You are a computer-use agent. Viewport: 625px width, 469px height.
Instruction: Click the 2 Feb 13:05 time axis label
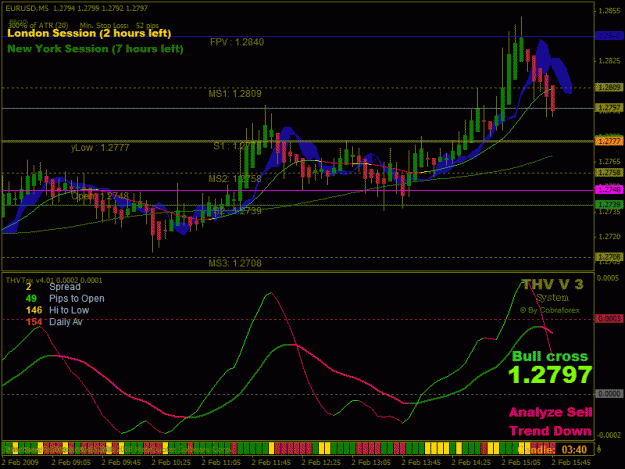point(371,462)
